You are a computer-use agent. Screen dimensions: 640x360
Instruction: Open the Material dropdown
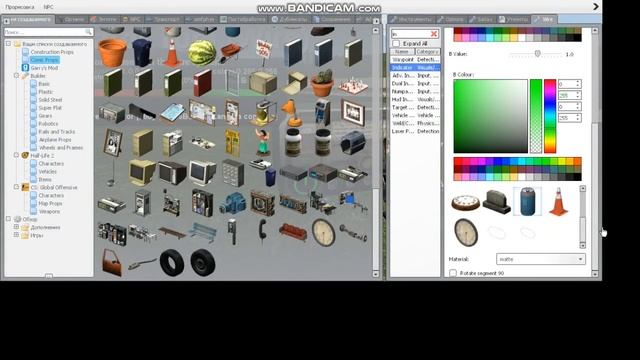(540, 259)
